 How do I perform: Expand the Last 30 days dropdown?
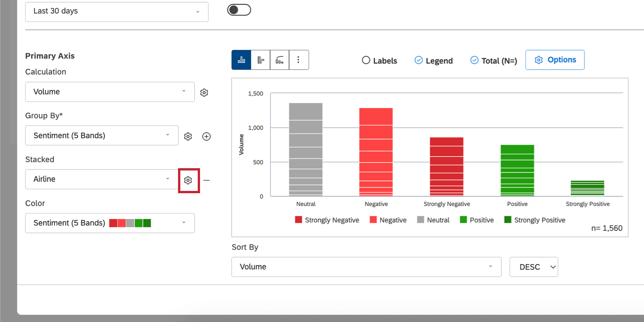[x=117, y=12]
